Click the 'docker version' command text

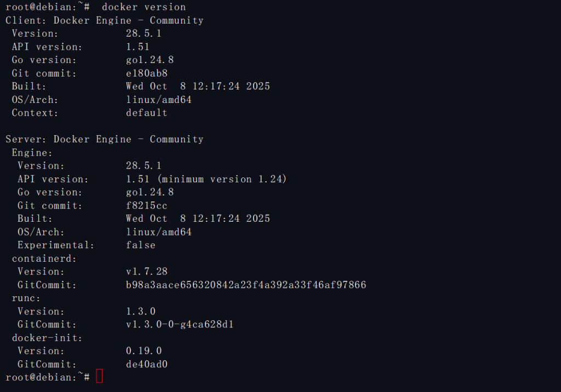(144, 7)
